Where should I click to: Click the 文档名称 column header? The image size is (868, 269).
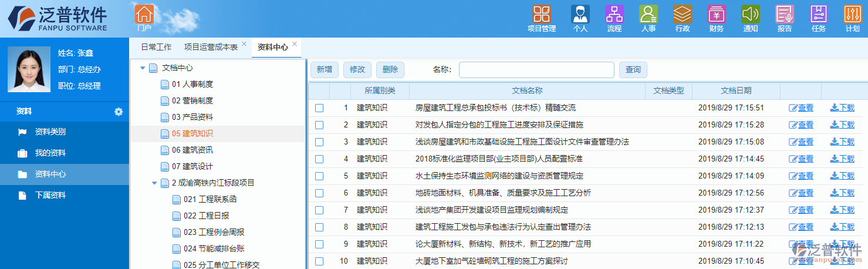(527, 91)
